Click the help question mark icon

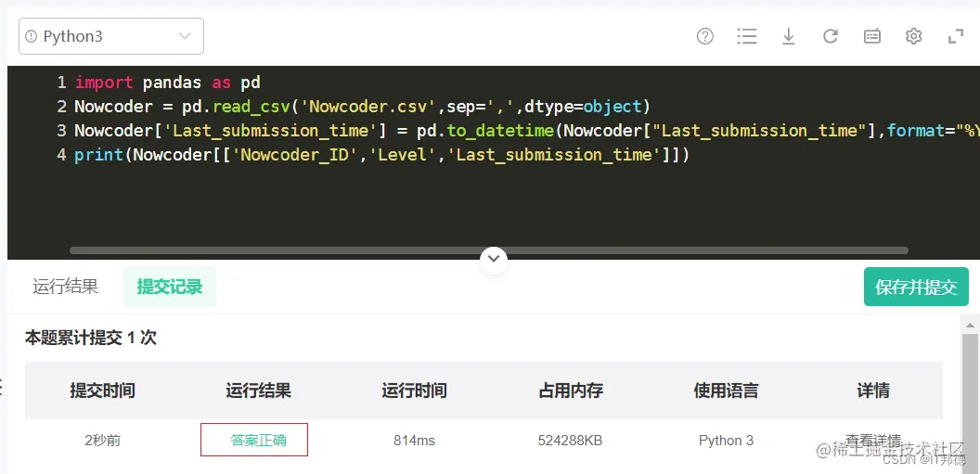pyautogui.click(x=705, y=37)
